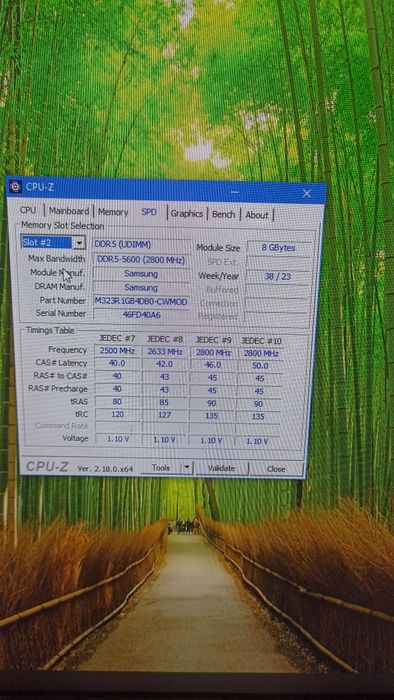Click the DDR5 (UDIMM) memory type field
This screenshot has height=700, width=394.
point(141,245)
